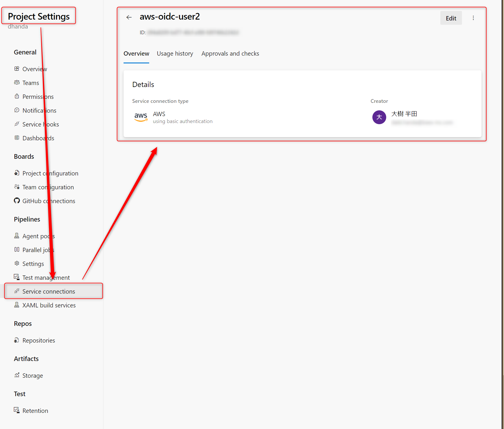Image resolution: width=504 pixels, height=429 pixels.
Task: Click the Storage chart icon
Action: [x=17, y=375]
